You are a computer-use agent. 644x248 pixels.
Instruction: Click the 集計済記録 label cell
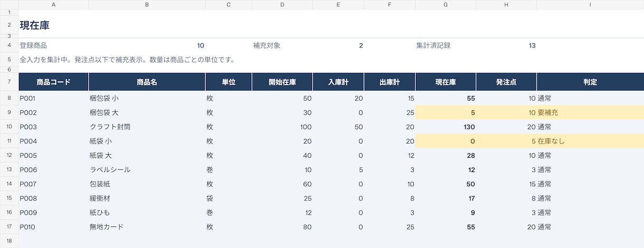pos(433,45)
